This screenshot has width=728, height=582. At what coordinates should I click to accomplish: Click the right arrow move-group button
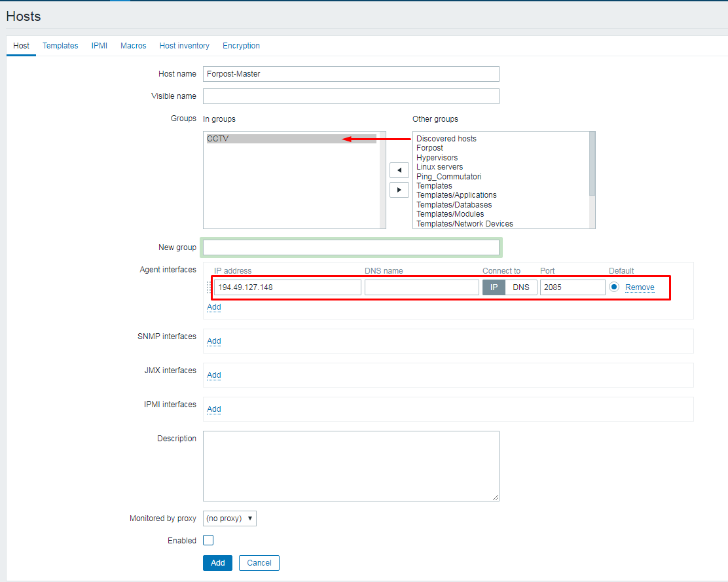pos(399,190)
